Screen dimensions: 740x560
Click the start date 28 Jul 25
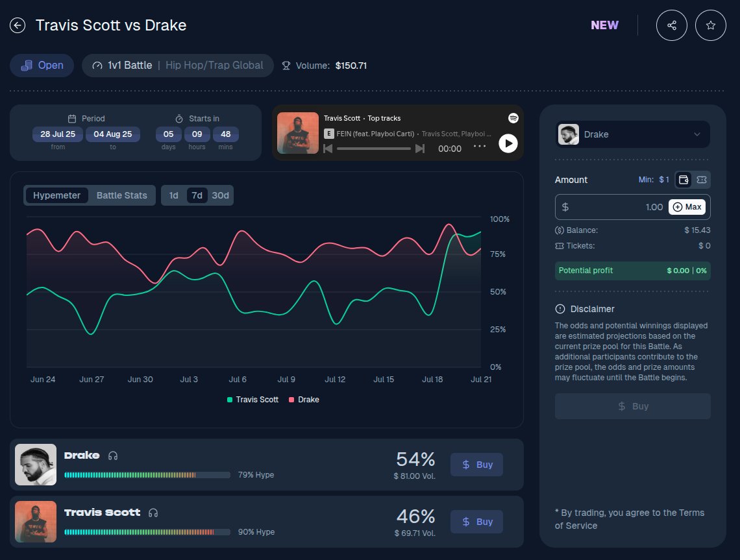pyautogui.click(x=58, y=134)
